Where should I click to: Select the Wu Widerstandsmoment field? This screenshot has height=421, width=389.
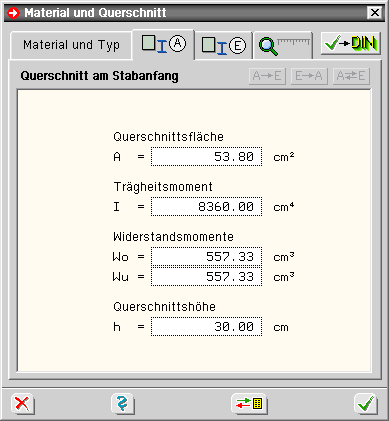tap(206, 276)
